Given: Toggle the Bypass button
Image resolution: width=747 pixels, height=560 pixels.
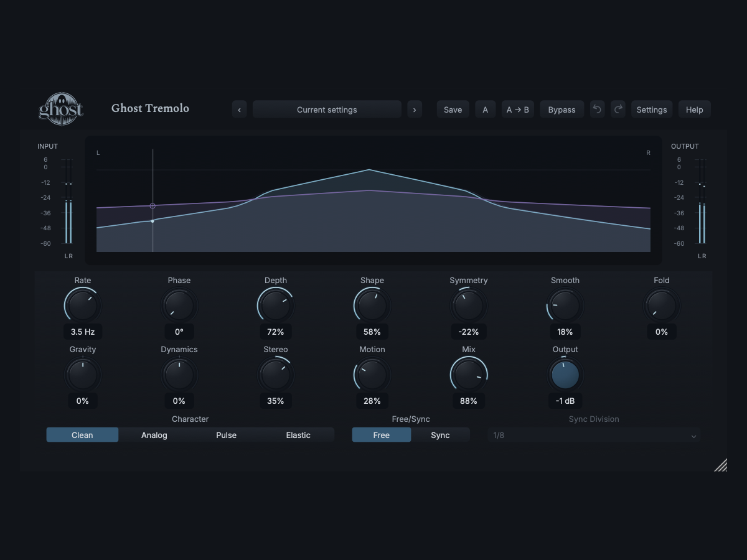Looking at the screenshot, I should coord(561,110).
